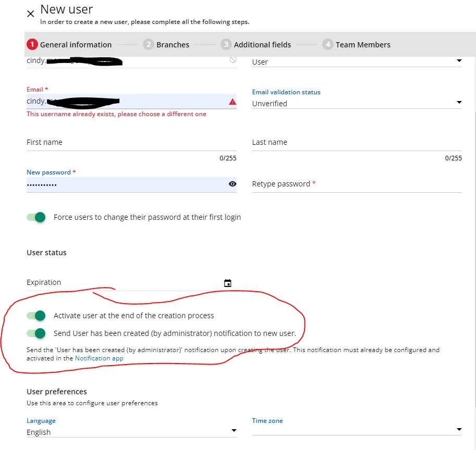Go to the Branches step
The image size is (476, 450).
[167, 45]
